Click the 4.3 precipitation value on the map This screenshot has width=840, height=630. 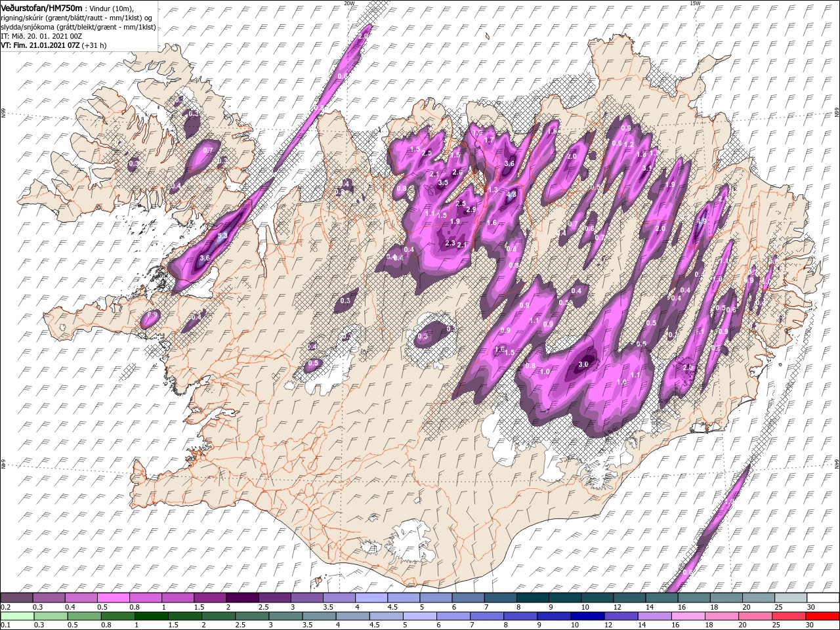click(512, 194)
